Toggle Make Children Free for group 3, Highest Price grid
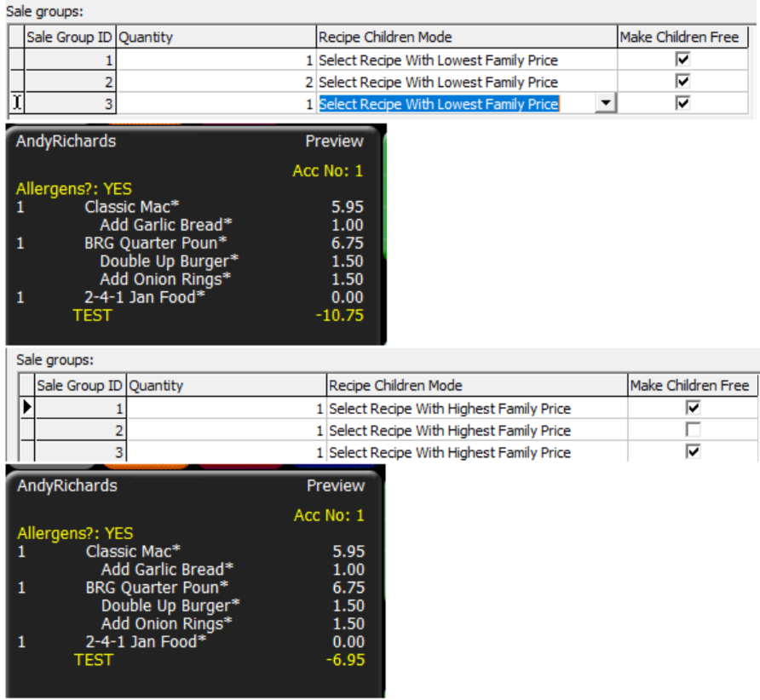Image resolution: width=760 pixels, height=700 pixels. (693, 452)
